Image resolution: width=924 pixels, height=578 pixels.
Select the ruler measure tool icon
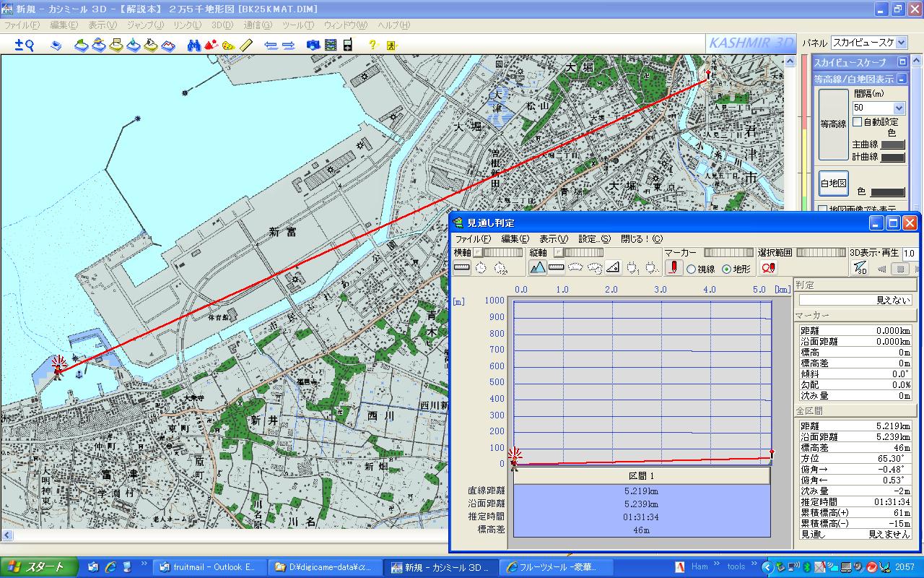(x=246, y=45)
